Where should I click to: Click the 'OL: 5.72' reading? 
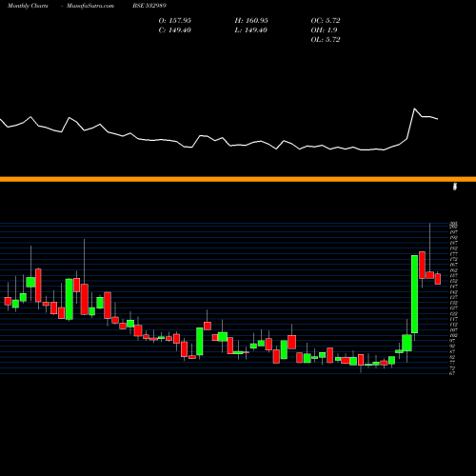[x=326, y=40]
